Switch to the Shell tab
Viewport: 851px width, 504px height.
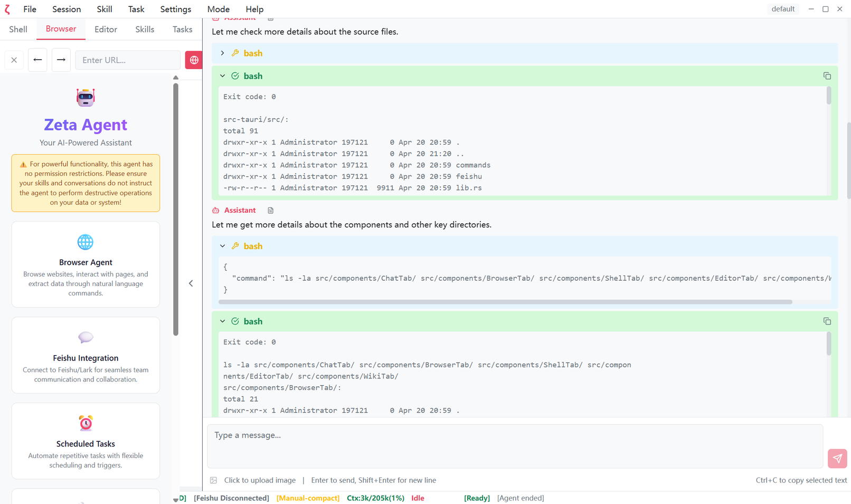pos(17,29)
